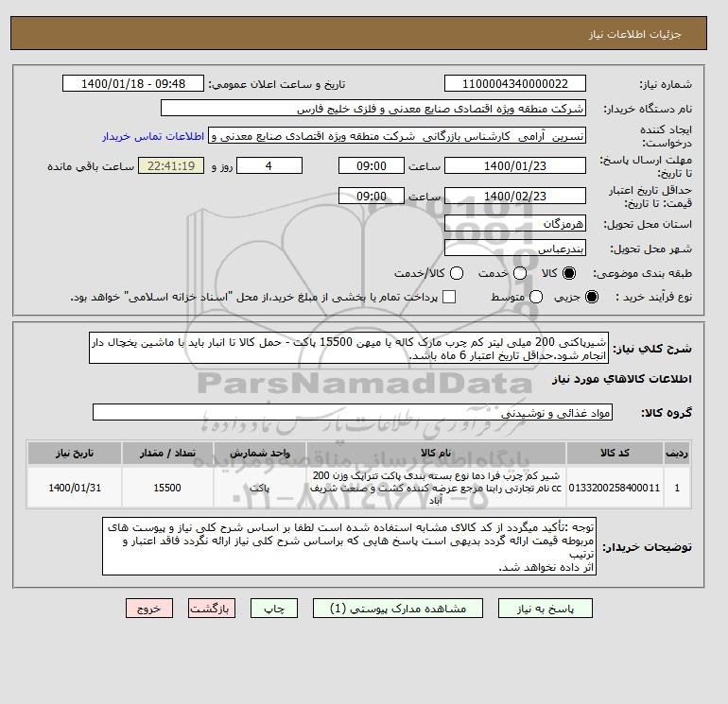Click the request creator field نسرین آرامی
Image resolution: width=728 pixels, height=704 pixels.
(397, 136)
